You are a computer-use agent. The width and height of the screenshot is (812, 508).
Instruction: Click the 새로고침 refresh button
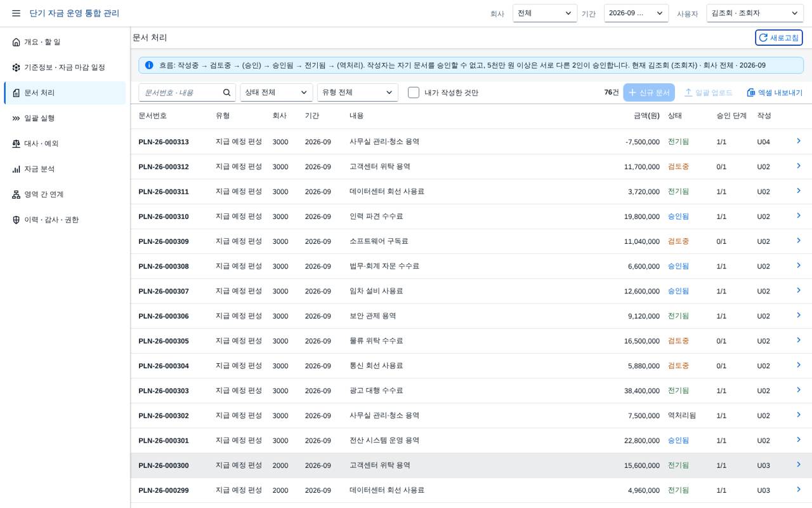tap(779, 38)
